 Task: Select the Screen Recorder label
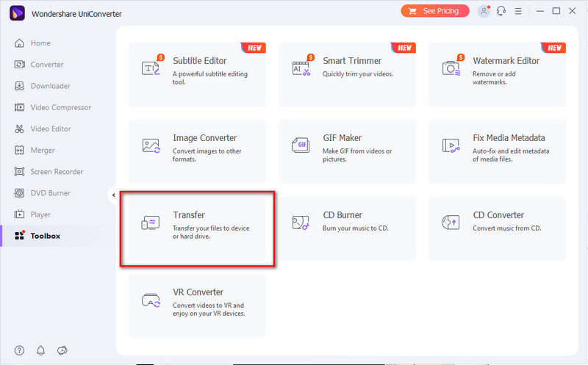coord(57,172)
